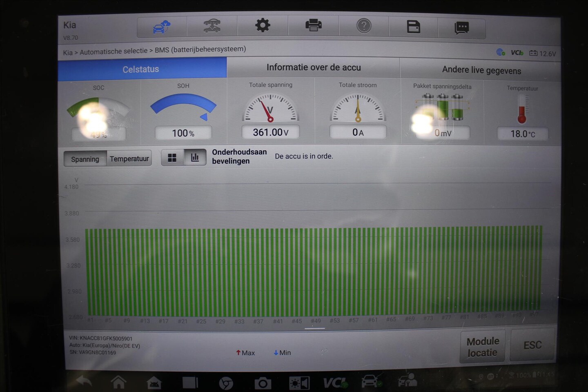Toggle the grid layout view
This screenshot has width=588, height=392.
pos(172,158)
